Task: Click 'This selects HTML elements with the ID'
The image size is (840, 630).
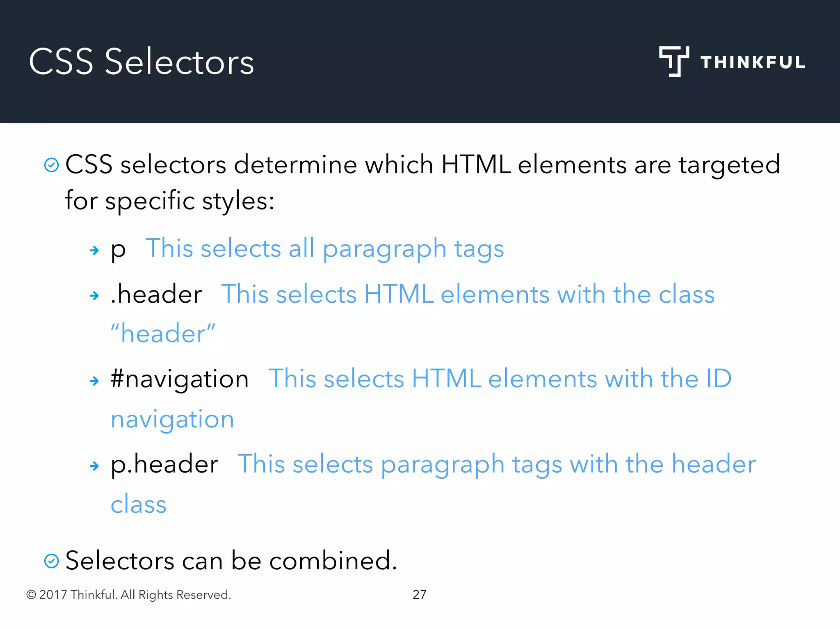Action: (x=500, y=379)
